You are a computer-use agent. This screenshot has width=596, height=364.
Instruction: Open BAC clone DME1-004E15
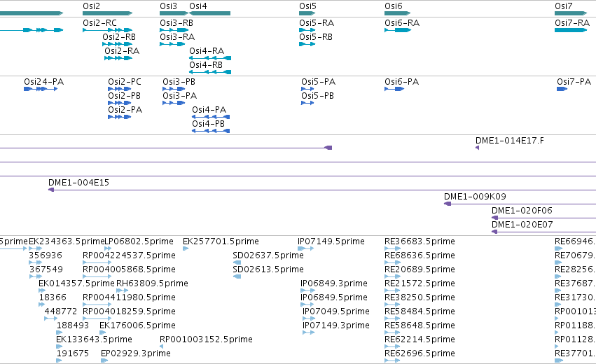78,183
